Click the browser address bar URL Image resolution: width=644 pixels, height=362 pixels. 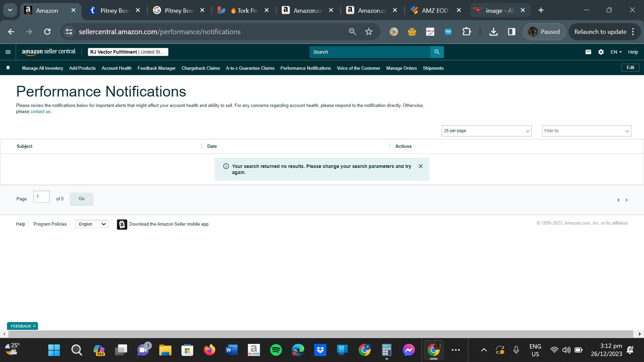(x=160, y=32)
